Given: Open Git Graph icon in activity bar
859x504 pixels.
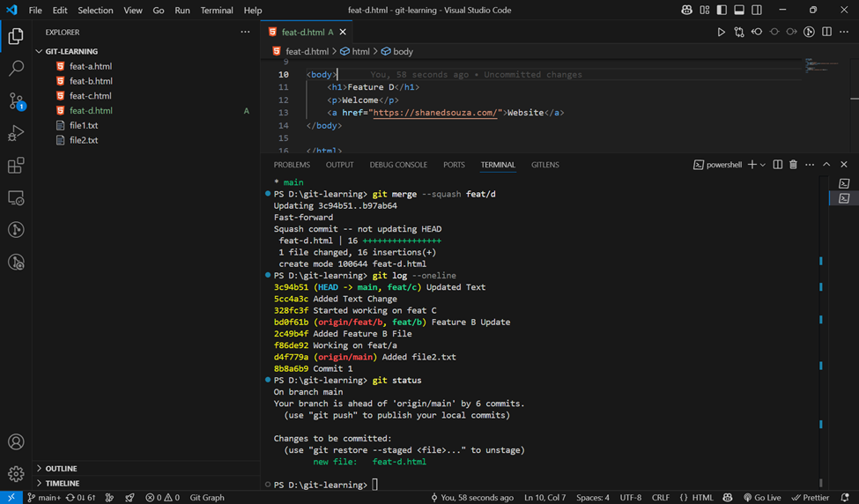Looking at the screenshot, I should point(16,230).
